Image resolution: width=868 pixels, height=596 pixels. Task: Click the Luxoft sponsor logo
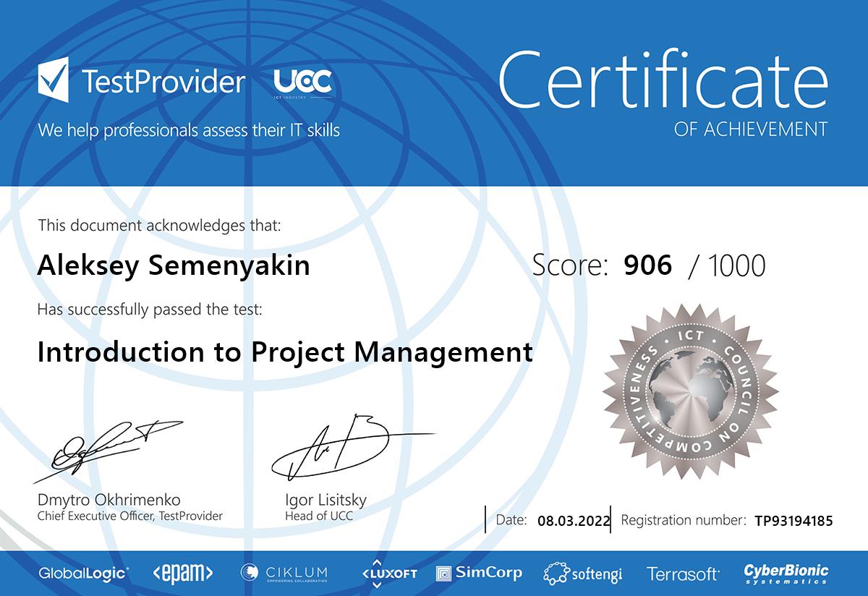tap(389, 573)
